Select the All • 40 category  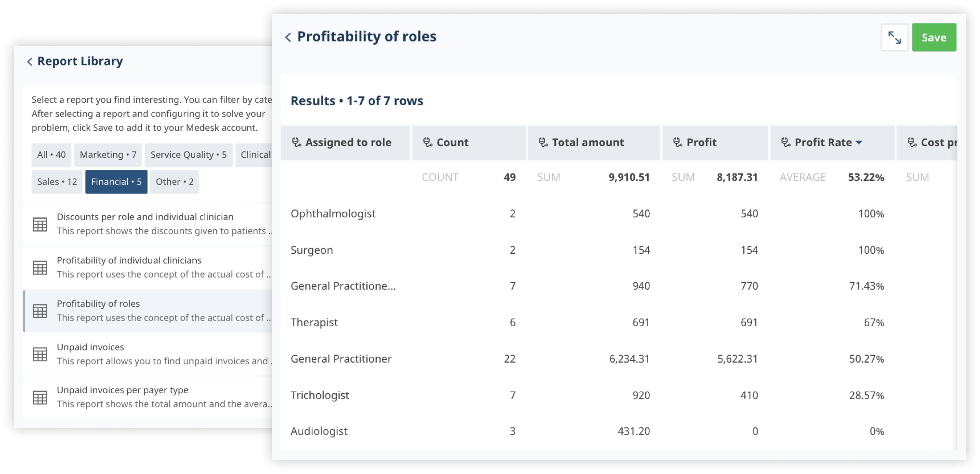pos(51,154)
